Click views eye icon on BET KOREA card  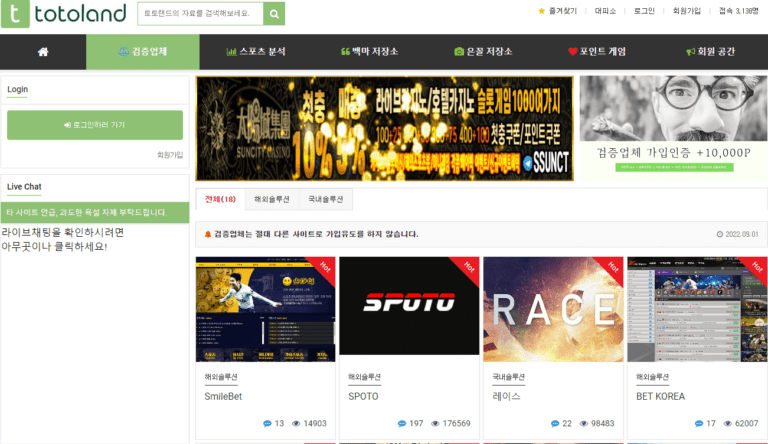727,423
